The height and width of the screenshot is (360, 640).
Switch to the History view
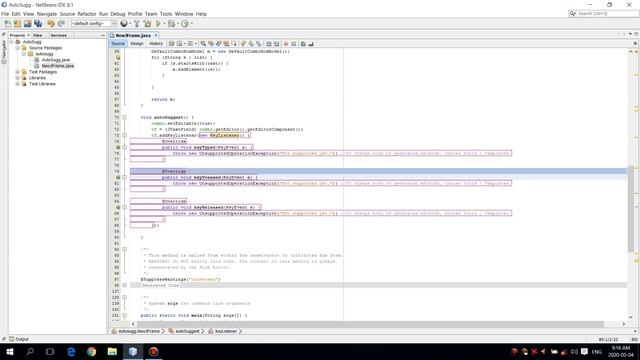156,44
